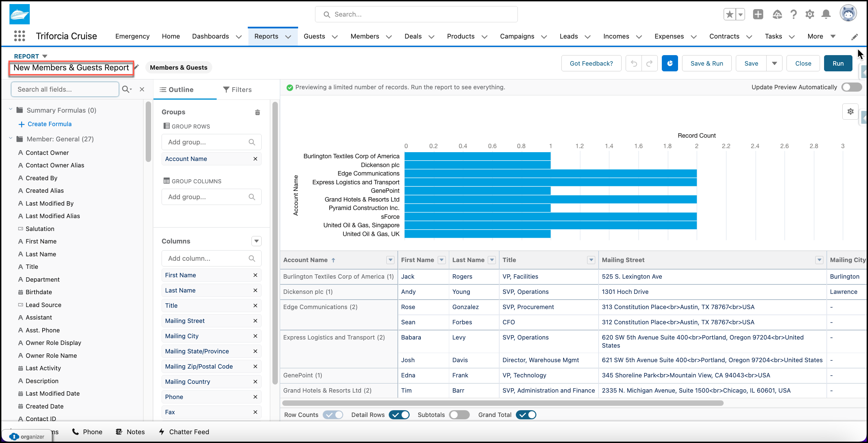Click the navigation edit pencil icon

point(854,37)
